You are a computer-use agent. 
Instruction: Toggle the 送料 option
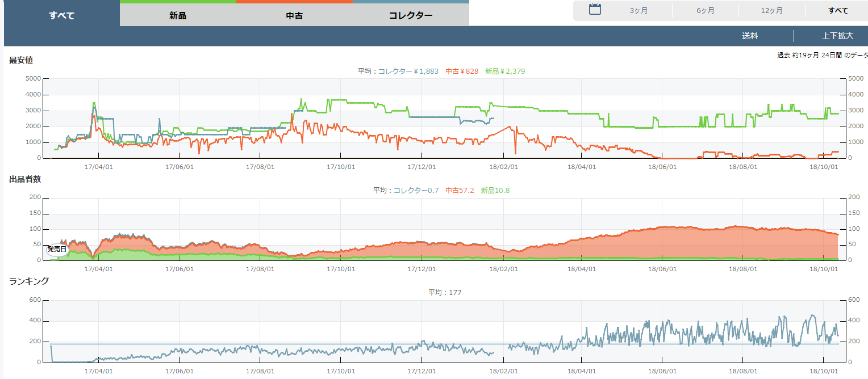point(750,36)
